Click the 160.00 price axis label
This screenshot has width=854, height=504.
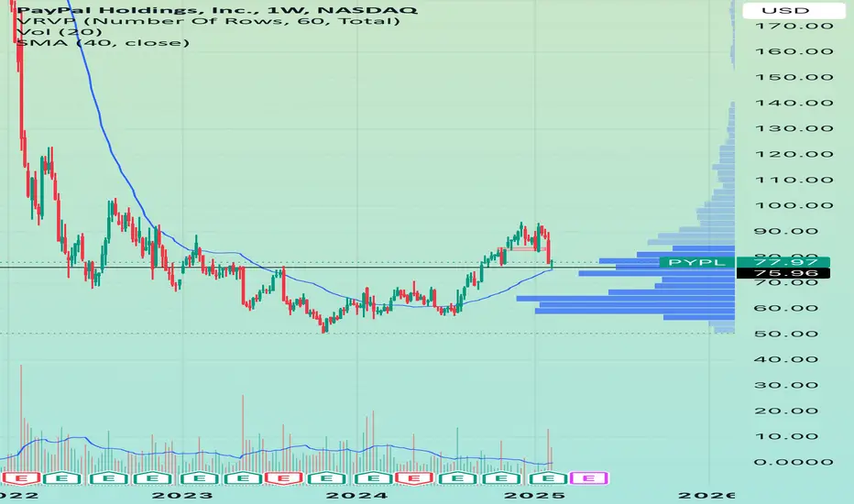pos(794,51)
